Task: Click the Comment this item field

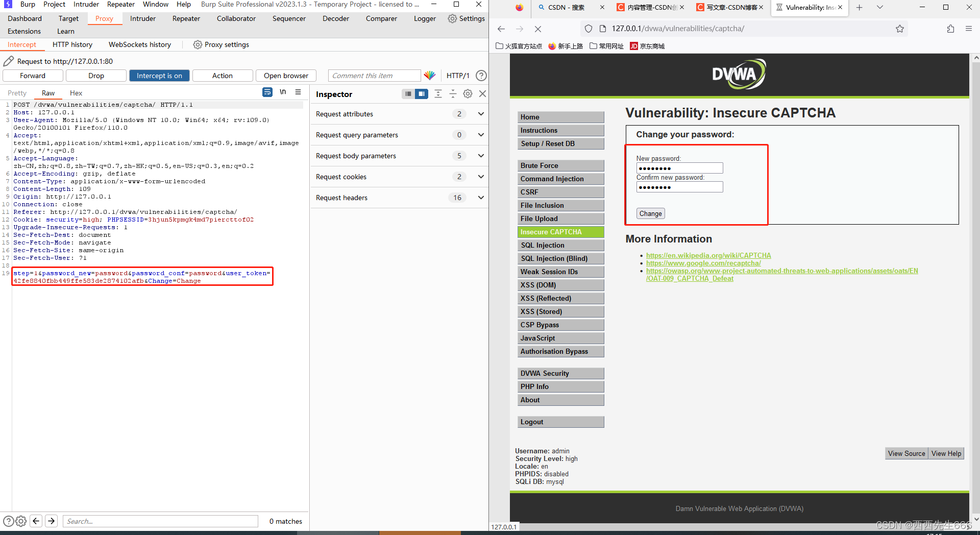Action: click(374, 76)
